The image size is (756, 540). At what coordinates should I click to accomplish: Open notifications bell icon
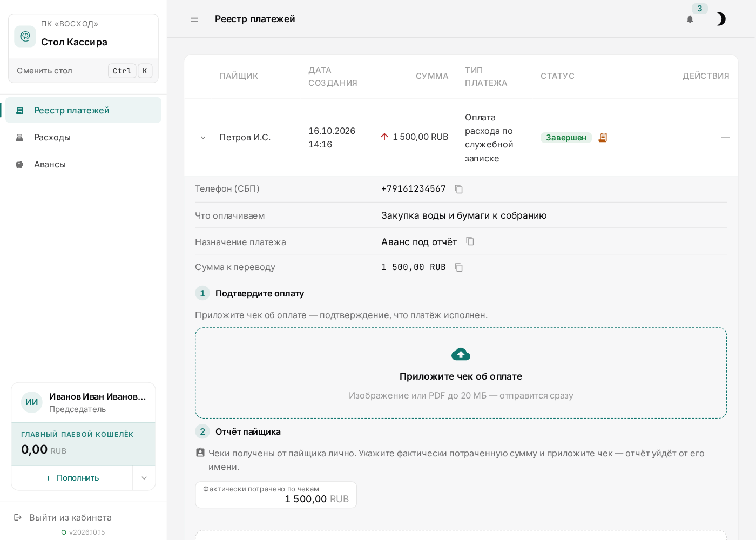[690, 19]
